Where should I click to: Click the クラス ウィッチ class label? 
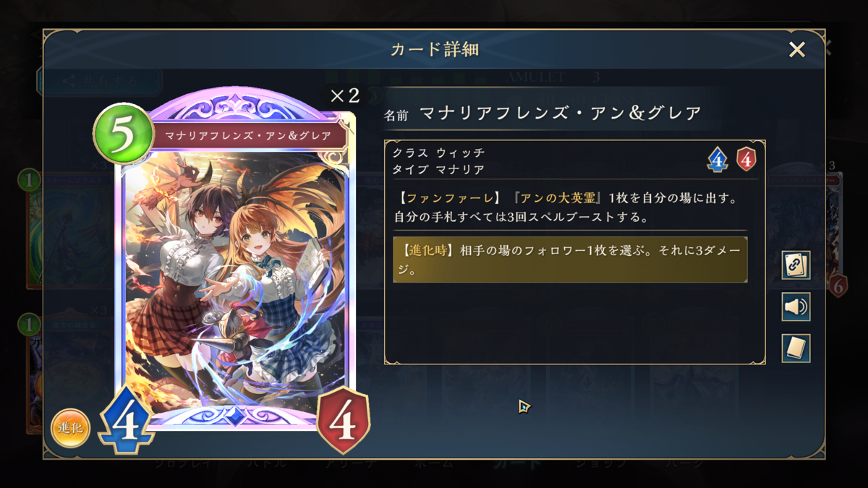(438, 153)
